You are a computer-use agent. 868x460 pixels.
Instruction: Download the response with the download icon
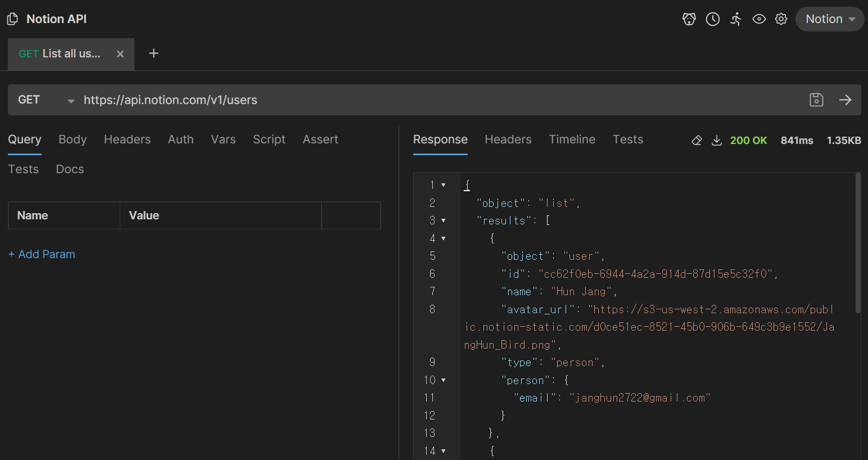click(x=717, y=140)
